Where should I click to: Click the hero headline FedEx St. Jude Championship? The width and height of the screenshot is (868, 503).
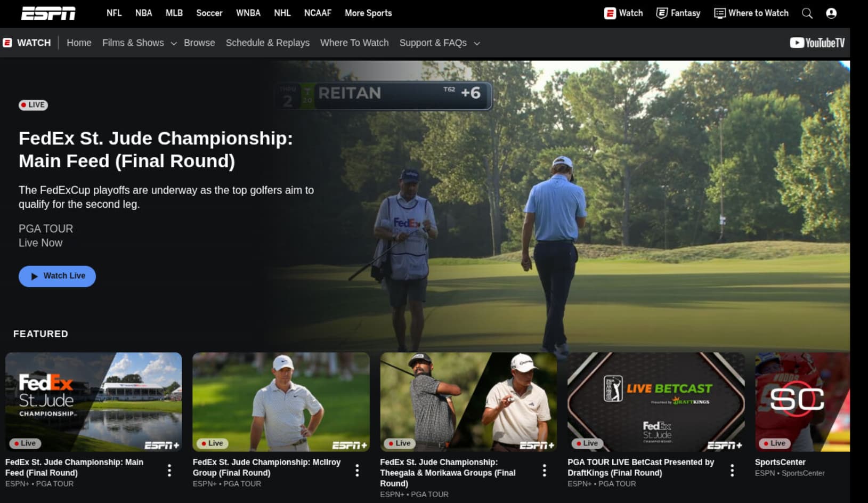click(156, 150)
